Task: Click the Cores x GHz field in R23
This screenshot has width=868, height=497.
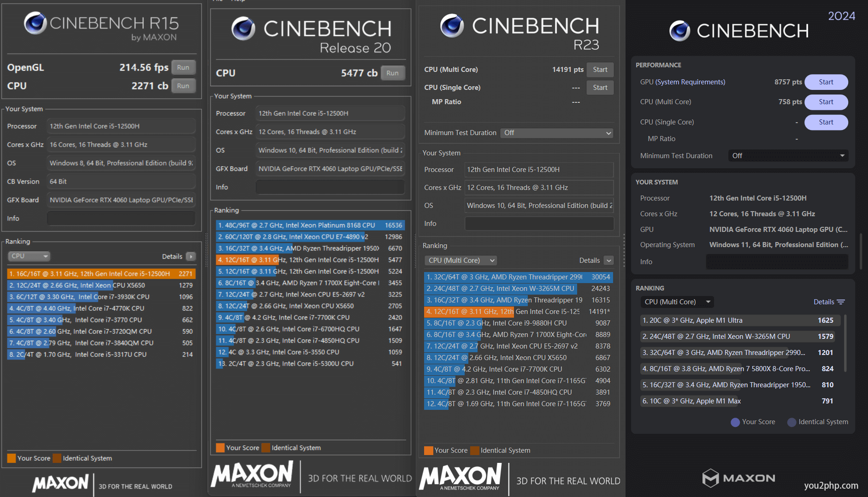Action: [539, 188]
